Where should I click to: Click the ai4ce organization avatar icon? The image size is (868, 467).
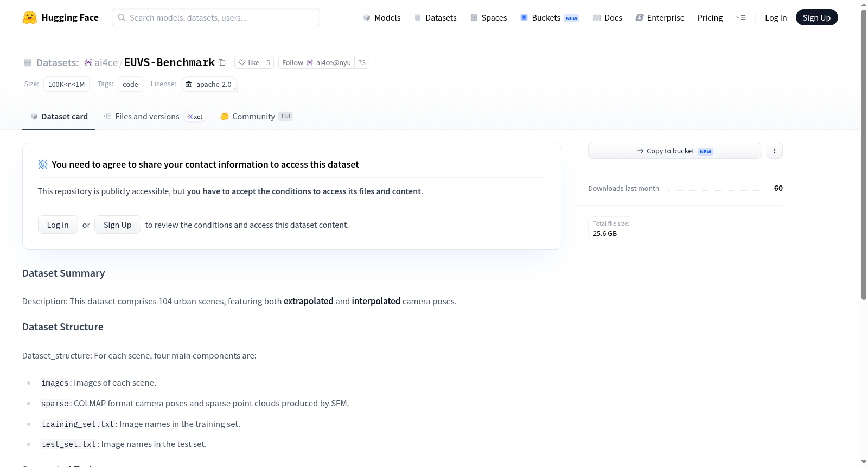pos(88,62)
